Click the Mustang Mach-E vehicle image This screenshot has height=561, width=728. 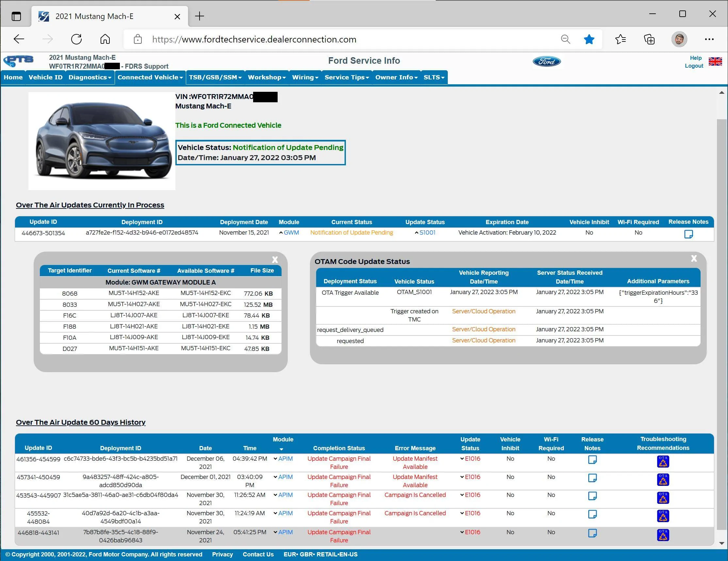click(102, 141)
